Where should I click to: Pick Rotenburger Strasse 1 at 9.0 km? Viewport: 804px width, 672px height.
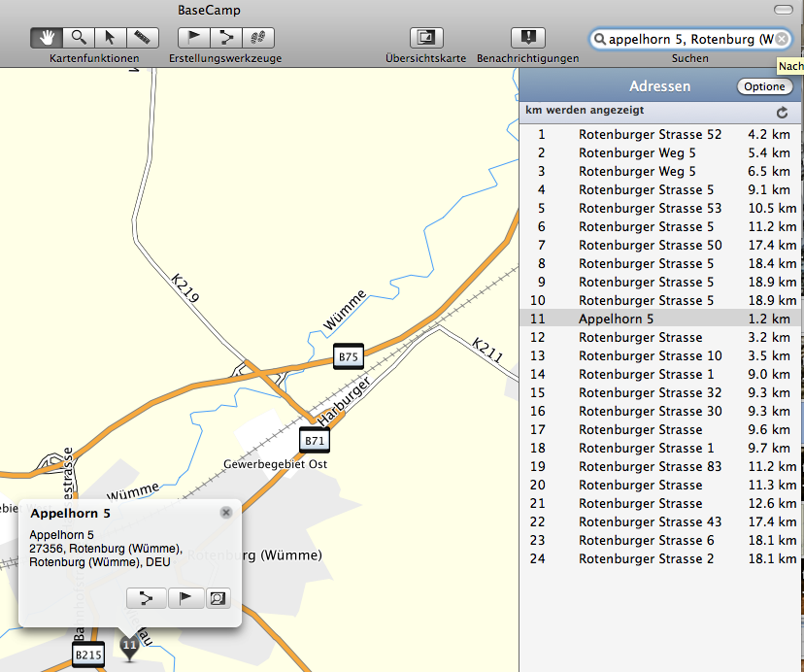[660, 375]
